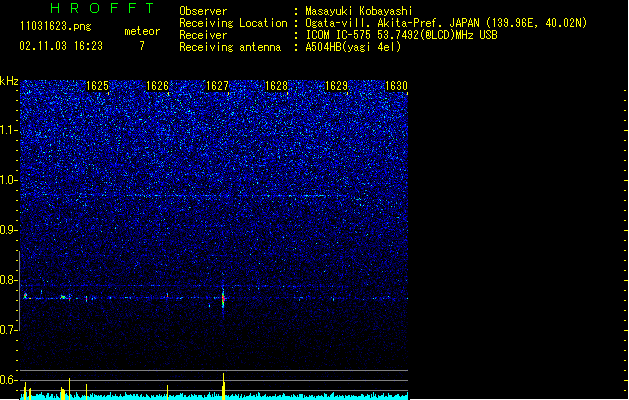Click the 'Receiver' field label
629x400 pixels.
(x=203, y=35)
